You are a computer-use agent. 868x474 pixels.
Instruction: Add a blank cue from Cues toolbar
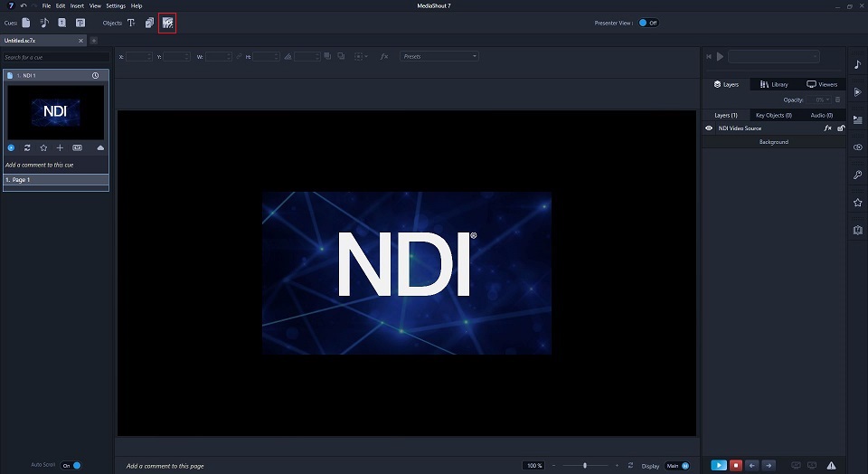click(x=26, y=23)
